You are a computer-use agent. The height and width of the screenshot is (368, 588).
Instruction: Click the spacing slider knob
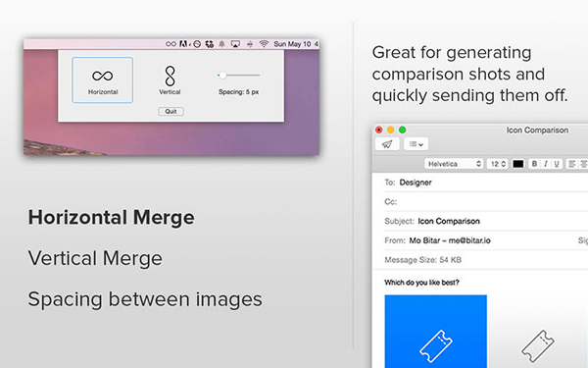(222, 76)
